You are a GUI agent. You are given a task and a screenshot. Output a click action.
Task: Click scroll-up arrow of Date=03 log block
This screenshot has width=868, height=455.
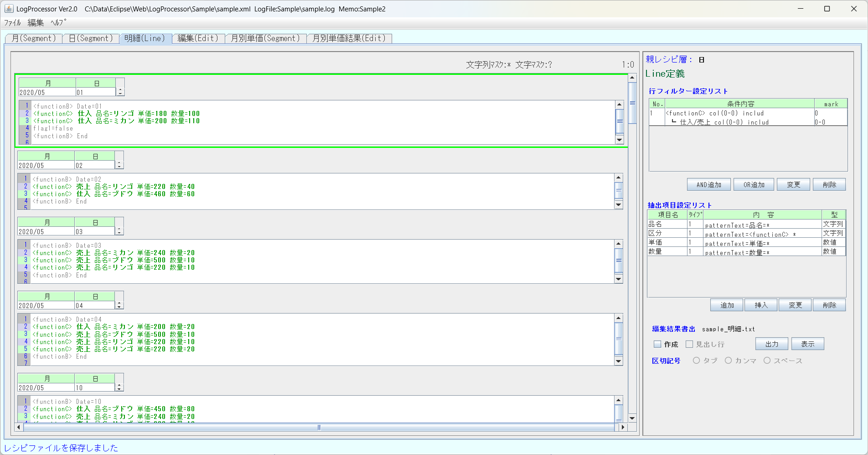point(619,244)
